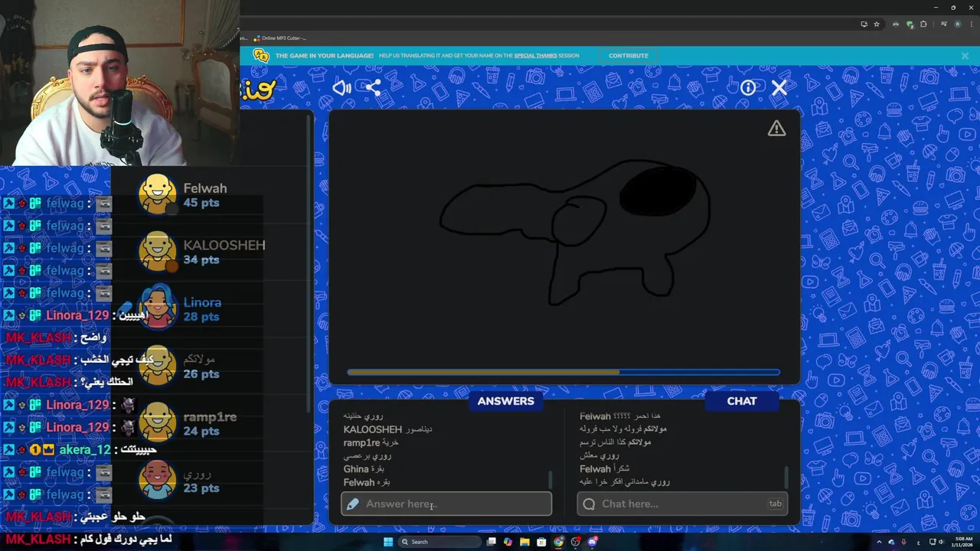Screen dimensions: 980x551
Task: Open Copilot from the taskbar
Action: click(508, 542)
